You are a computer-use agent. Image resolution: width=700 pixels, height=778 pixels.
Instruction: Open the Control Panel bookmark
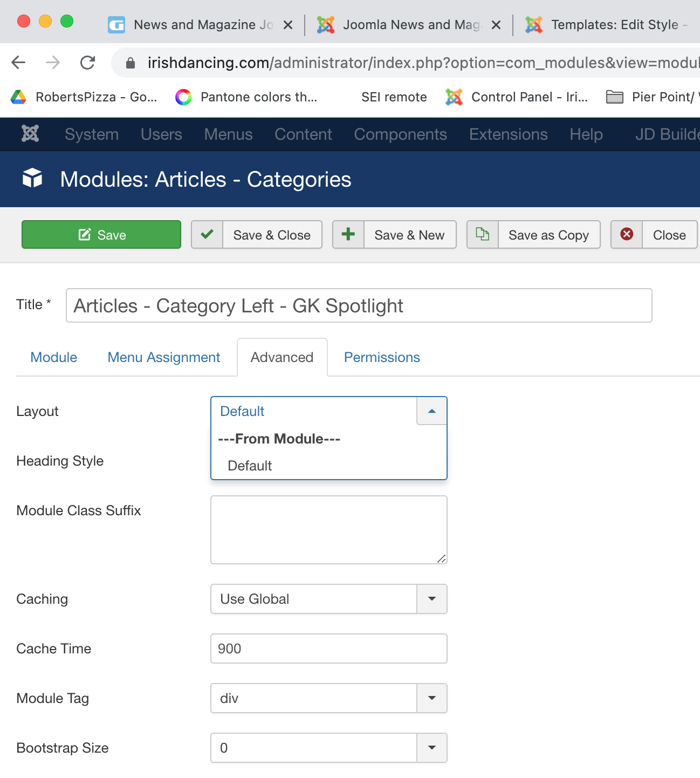click(x=517, y=97)
